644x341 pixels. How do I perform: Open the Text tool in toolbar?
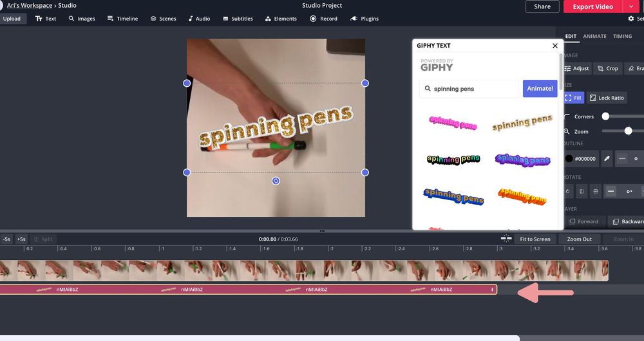tap(46, 19)
